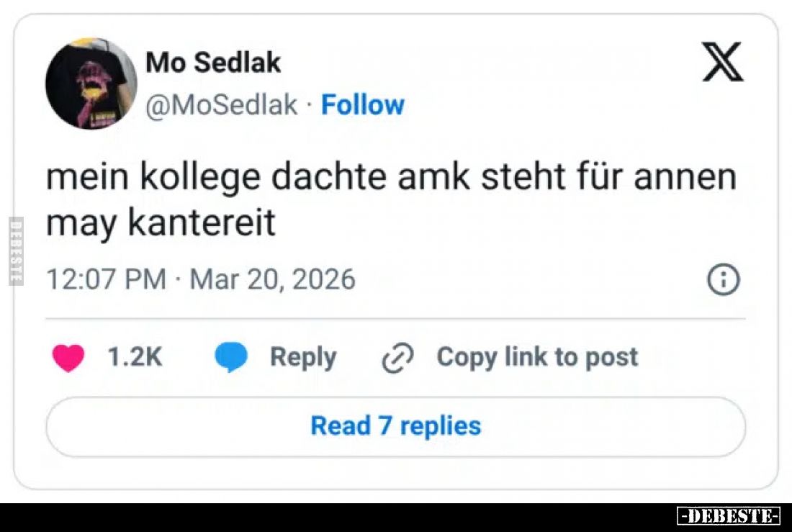This screenshot has height=532, width=792.
Task: Click the vertical DEBESTE watermark on left edge
Action: [x=15, y=251]
